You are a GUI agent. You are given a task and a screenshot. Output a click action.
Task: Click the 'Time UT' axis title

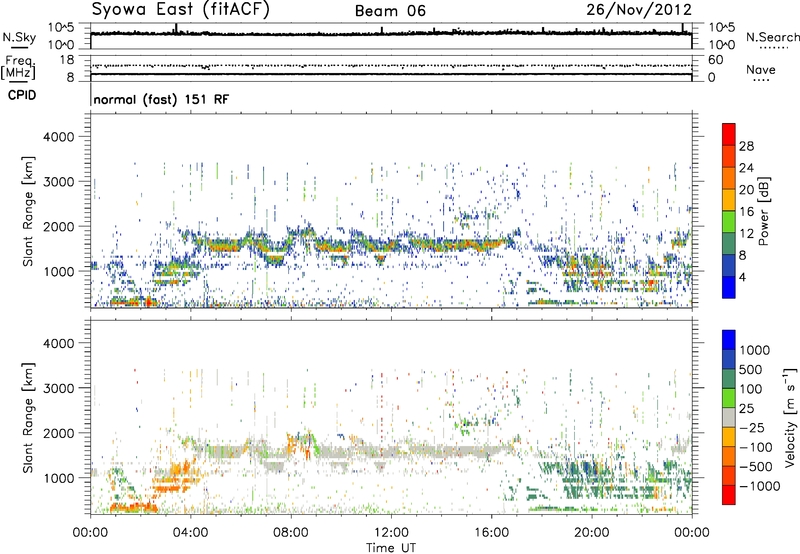click(x=391, y=548)
